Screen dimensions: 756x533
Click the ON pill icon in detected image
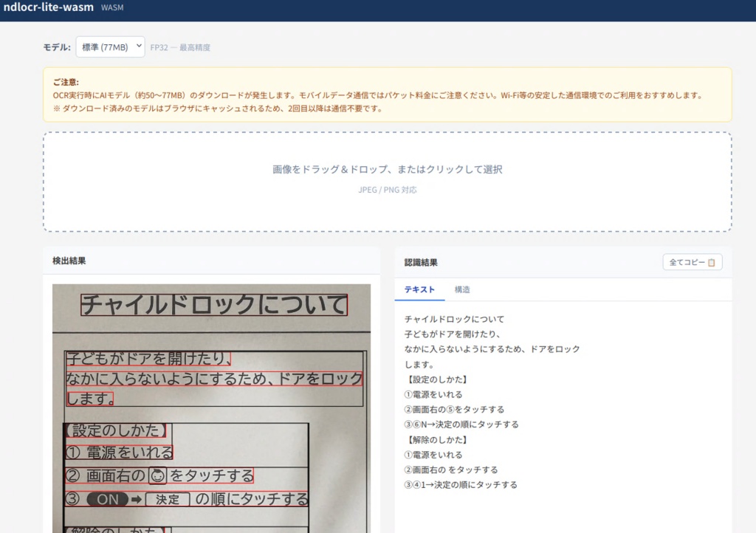point(108,499)
